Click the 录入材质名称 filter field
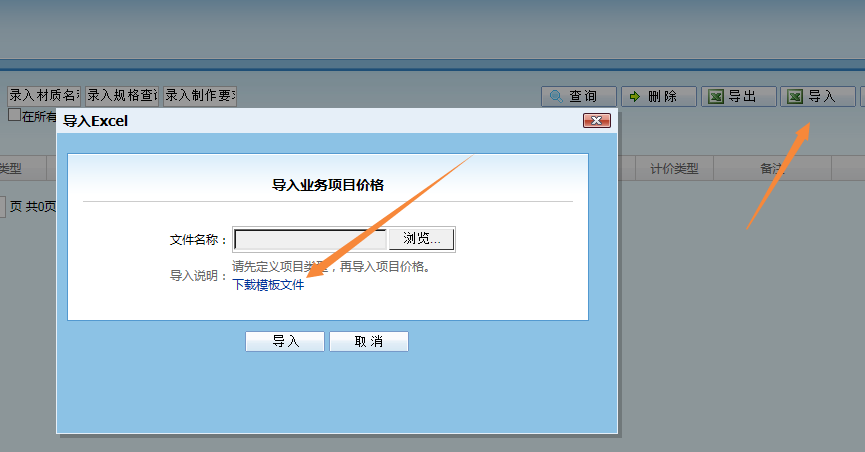 point(44,96)
